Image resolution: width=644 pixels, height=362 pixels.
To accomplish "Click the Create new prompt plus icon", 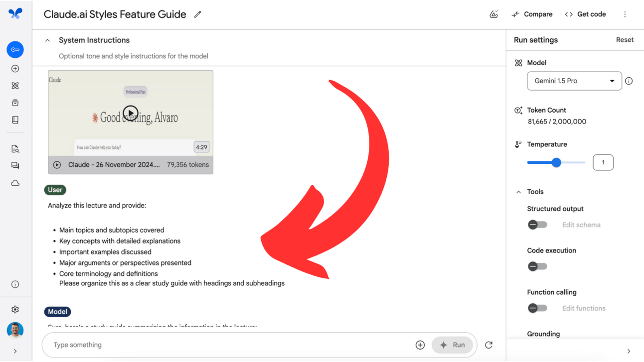I will coord(15,69).
